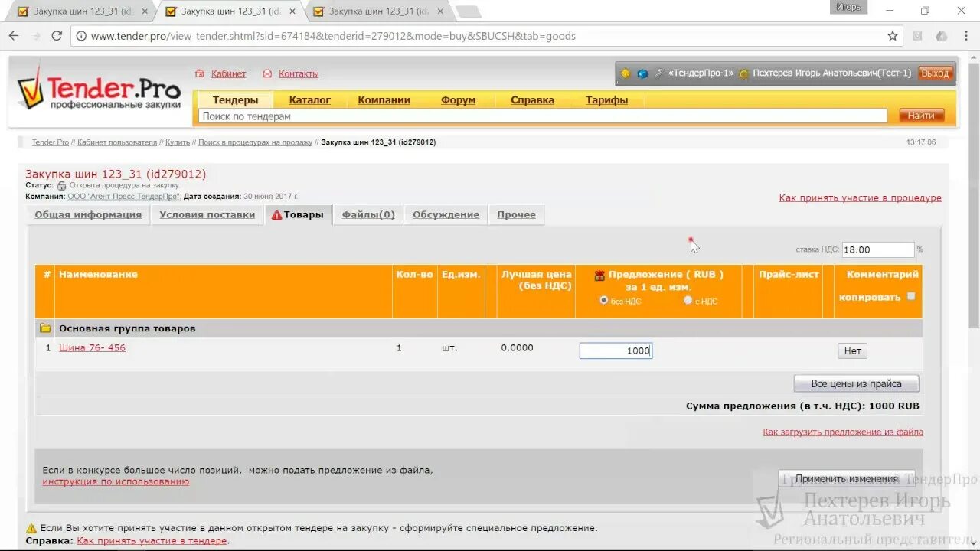Click the Выход logout button
Image resolution: width=980 pixels, height=551 pixels.
click(x=935, y=73)
